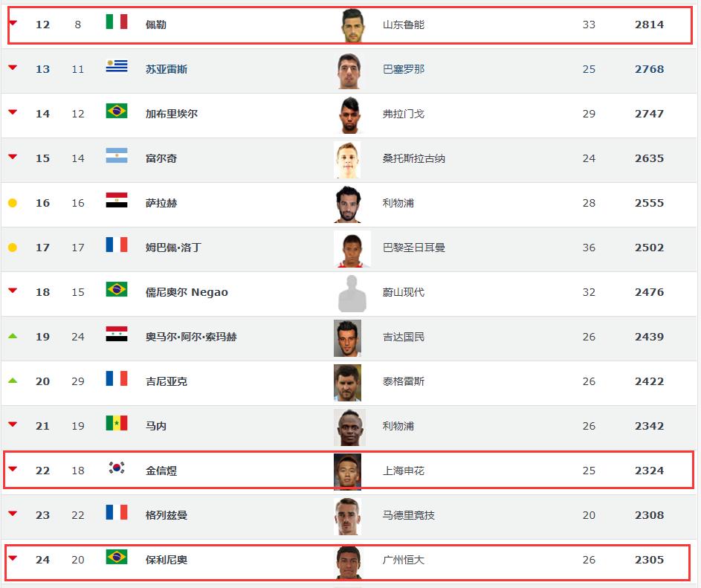Select player name 姆巴佩·洛丁
The width and height of the screenshot is (701, 588).
point(173,248)
